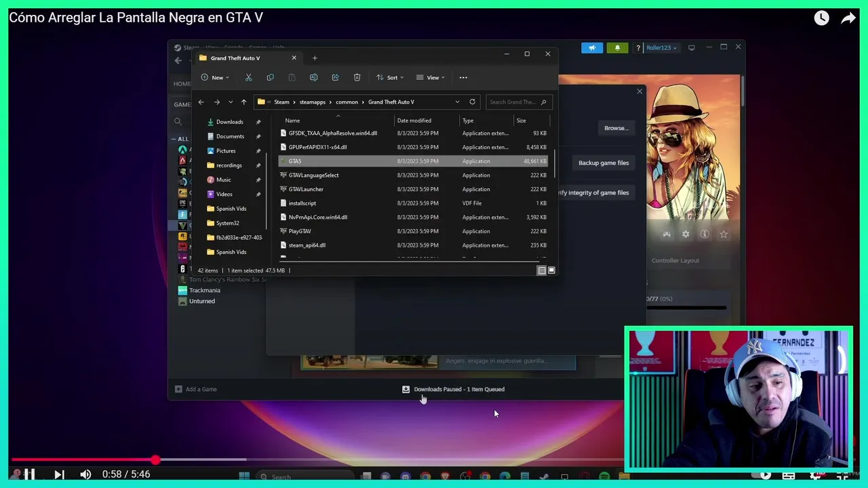Refresh the Grand Theft Auto V folder
The image size is (868, 488).
473,102
